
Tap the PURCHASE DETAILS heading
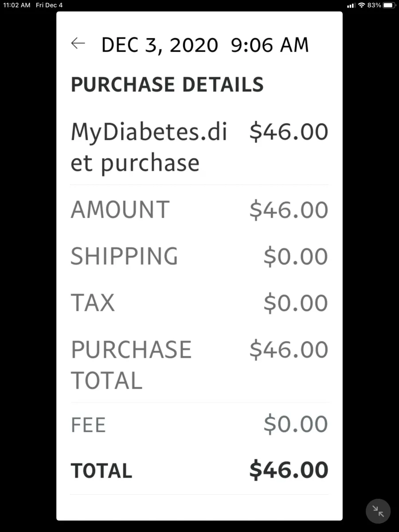click(x=167, y=84)
